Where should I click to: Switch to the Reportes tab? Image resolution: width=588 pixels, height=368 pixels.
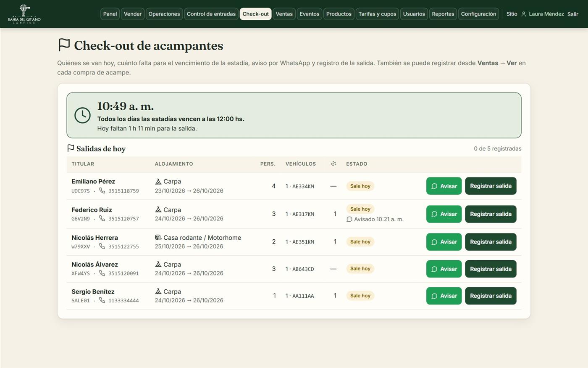pyautogui.click(x=443, y=14)
